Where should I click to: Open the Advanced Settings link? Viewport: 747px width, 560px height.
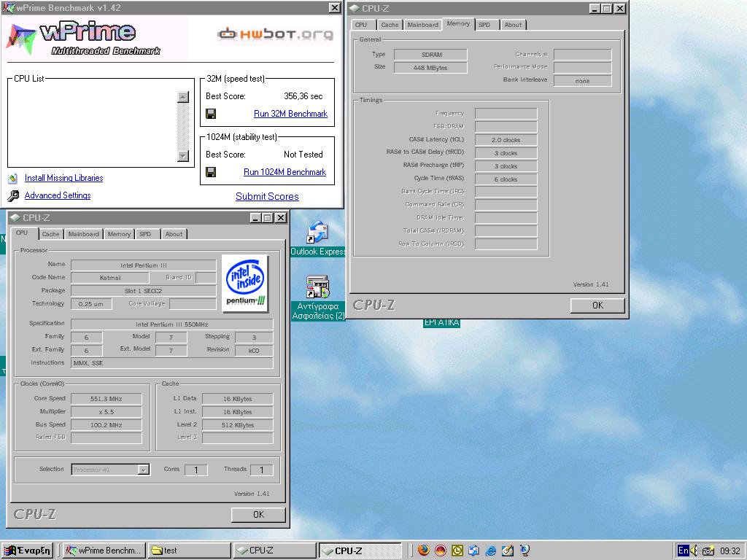(58, 195)
